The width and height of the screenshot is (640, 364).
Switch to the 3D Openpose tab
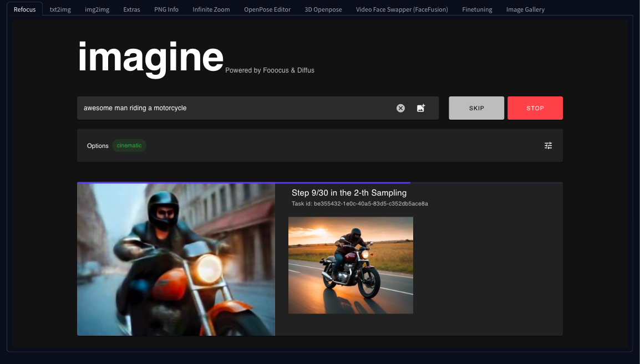tap(323, 9)
